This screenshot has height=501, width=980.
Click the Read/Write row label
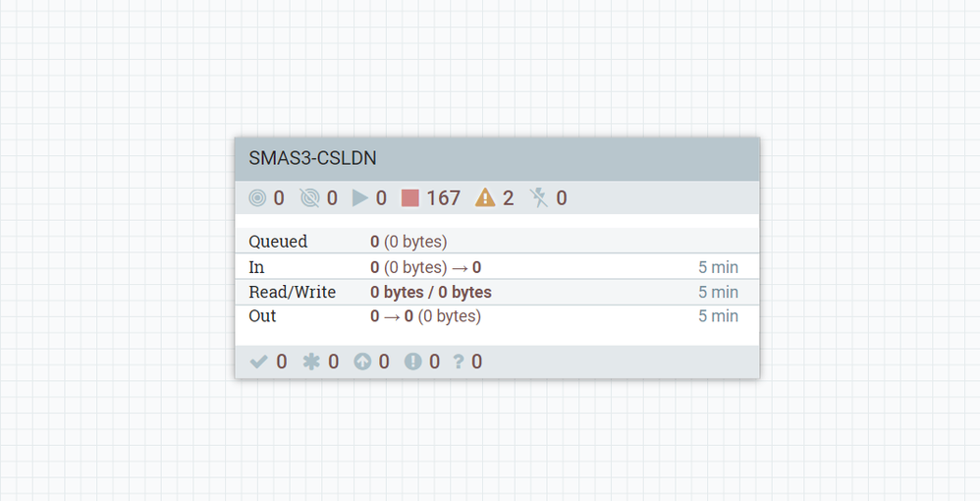(x=293, y=292)
